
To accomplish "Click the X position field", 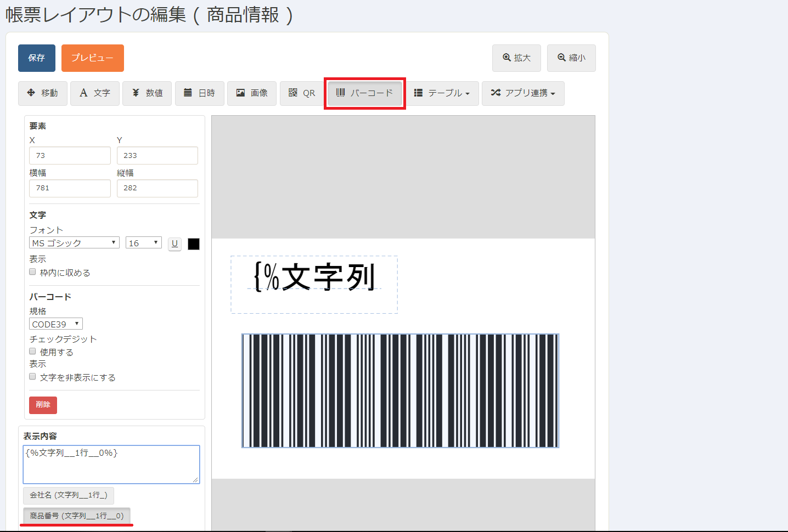I will click(x=70, y=155).
